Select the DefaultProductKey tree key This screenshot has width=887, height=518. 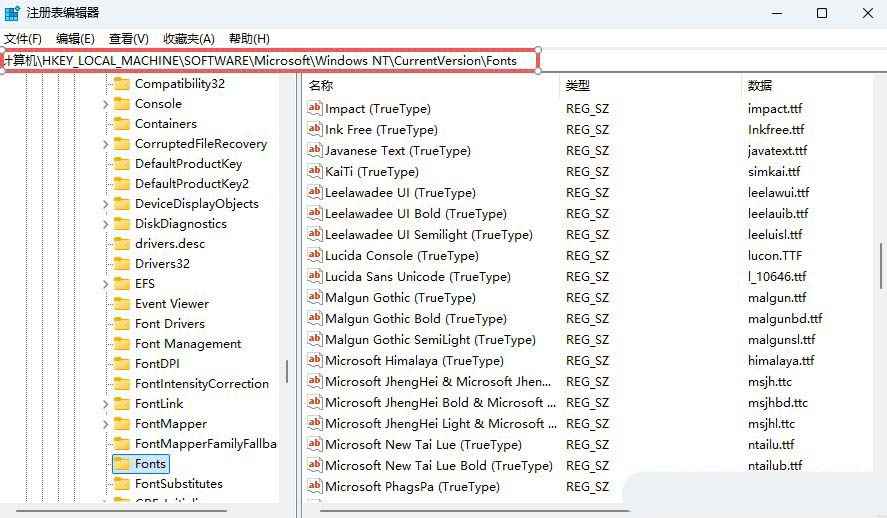pos(188,163)
